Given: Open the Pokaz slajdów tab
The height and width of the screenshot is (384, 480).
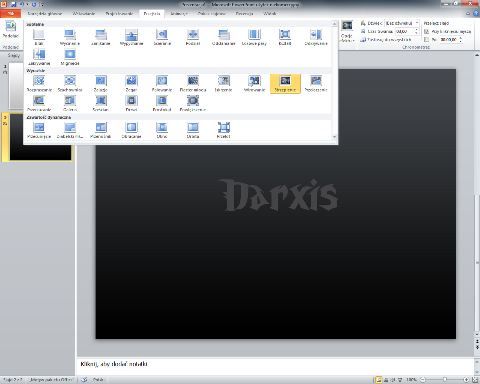Looking at the screenshot, I should 212,14.
